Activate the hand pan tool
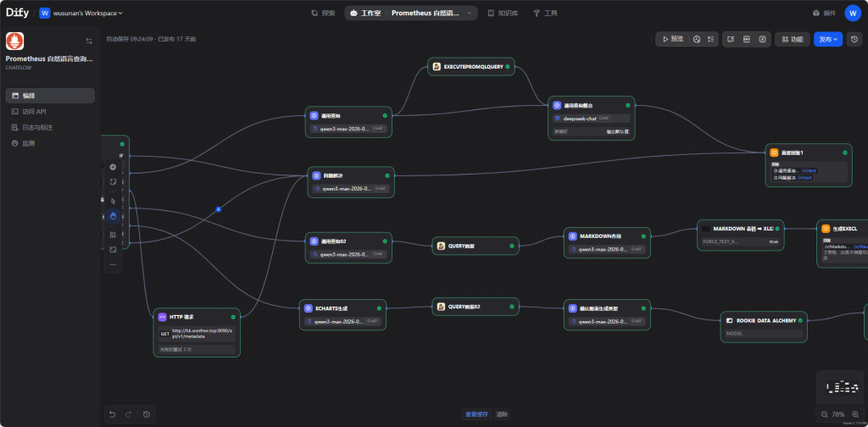The image size is (868, 427). coord(113,216)
